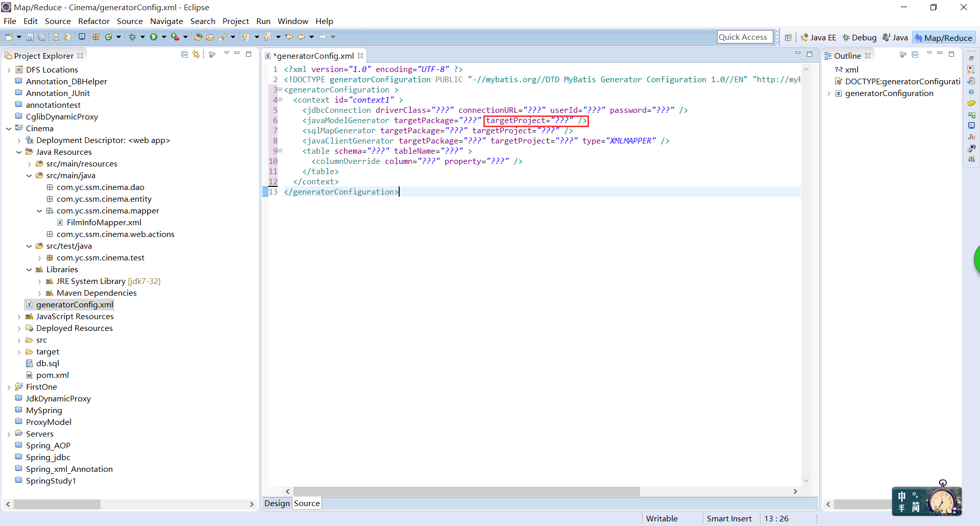980x526 pixels.
Task: Select generatorConfig.xml in Project Explorer
Action: pos(75,305)
